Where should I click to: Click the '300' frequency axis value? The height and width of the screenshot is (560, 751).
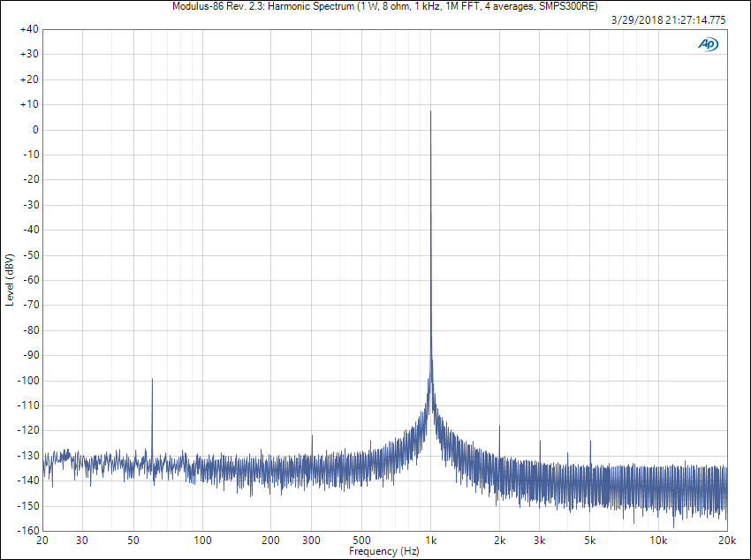click(311, 541)
